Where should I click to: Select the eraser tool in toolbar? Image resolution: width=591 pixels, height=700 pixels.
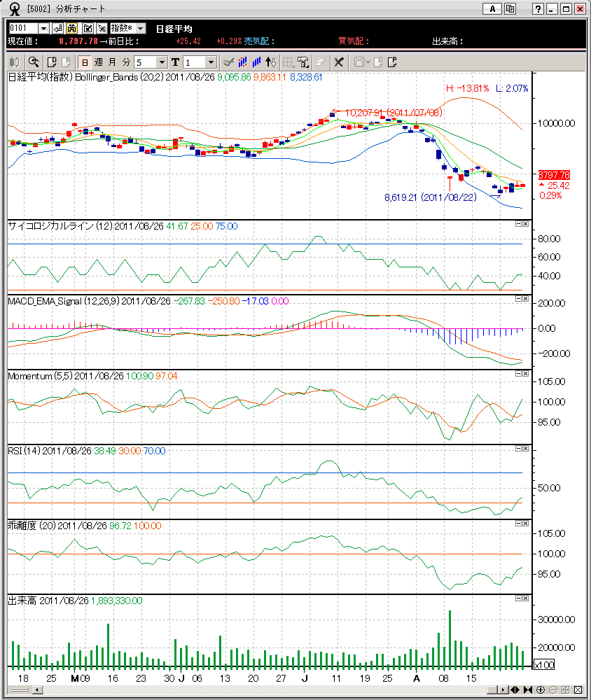click(320, 62)
